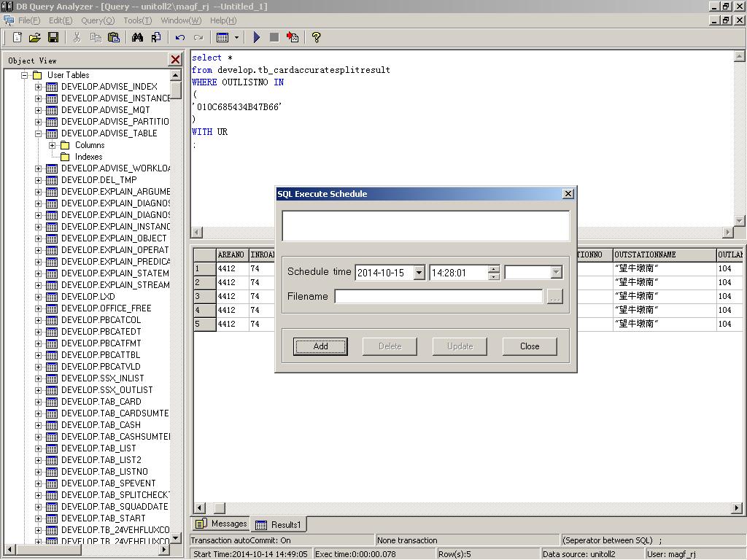Close the SQL Execute Schedule dialog with its X
Viewport: 747px width, 560px height.
pos(568,194)
